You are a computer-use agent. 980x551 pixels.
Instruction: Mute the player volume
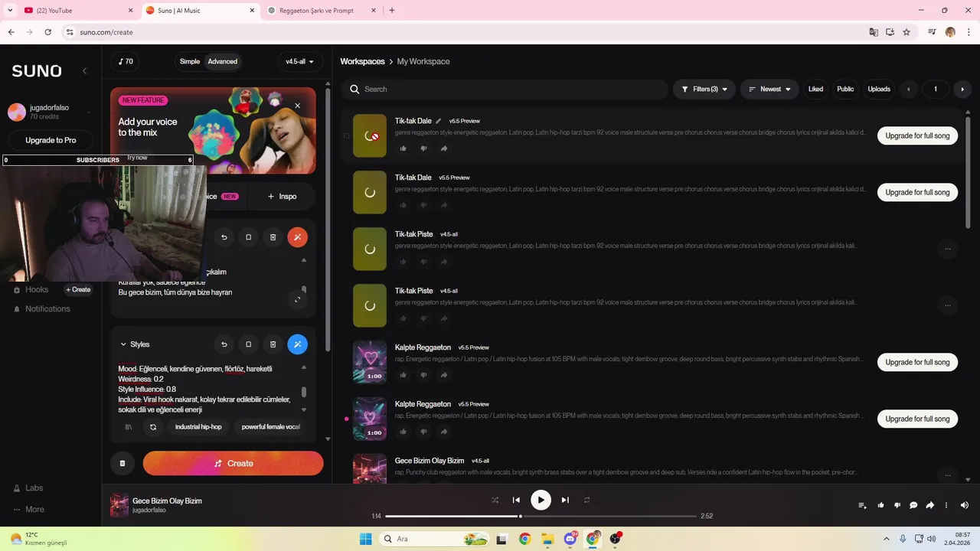[965, 505]
